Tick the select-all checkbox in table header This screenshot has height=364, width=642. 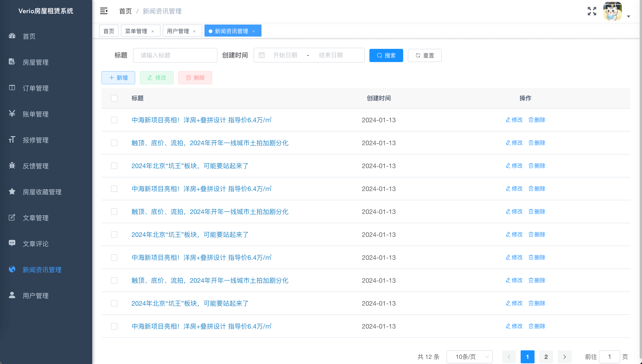[114, 98]
